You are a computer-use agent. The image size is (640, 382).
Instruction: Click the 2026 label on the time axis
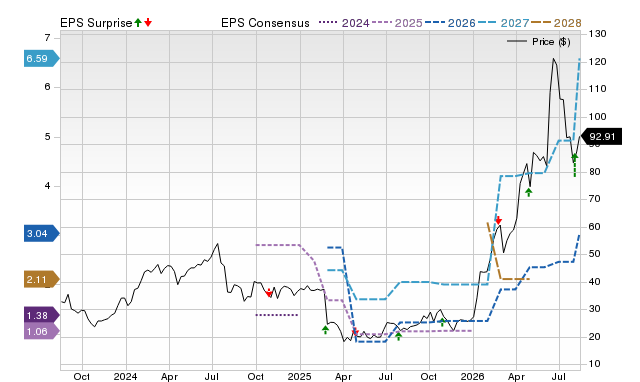[472, 376]
